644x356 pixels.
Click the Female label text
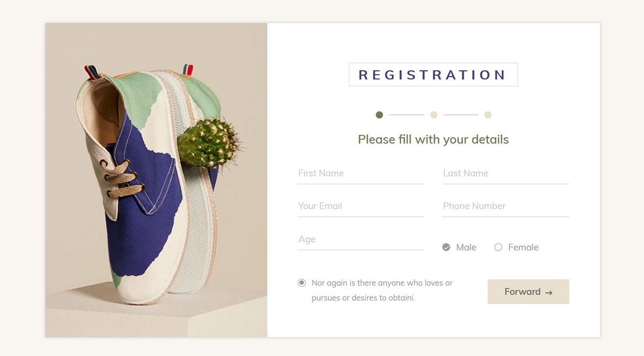coord(523,247)
